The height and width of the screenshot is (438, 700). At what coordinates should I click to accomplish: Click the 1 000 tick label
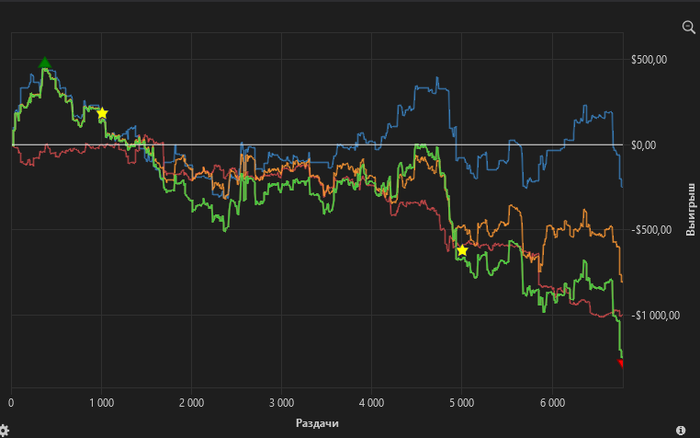pos(102,403)
